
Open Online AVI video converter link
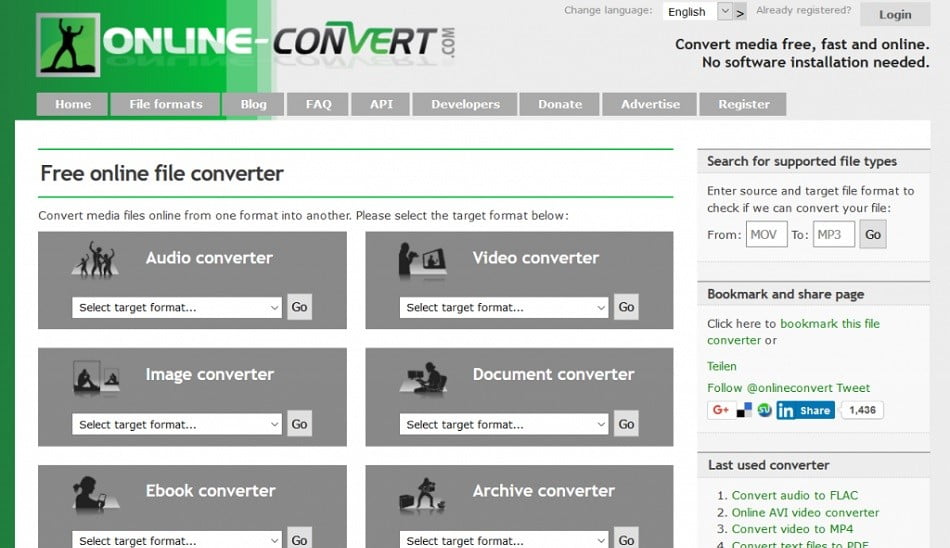coord(805,512)
